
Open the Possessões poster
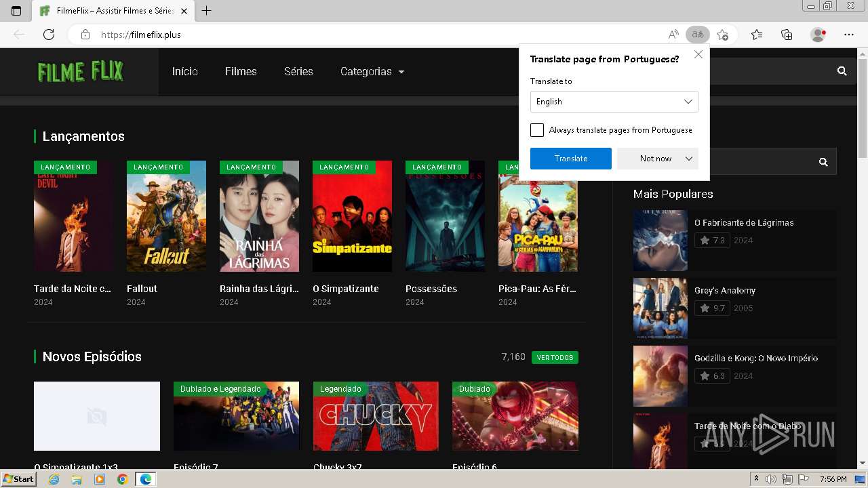pyautogui.click(x=445, y=216)
